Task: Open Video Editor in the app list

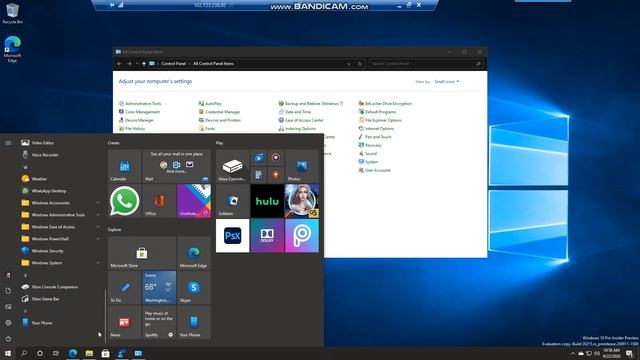Action: tap(60, 143)
